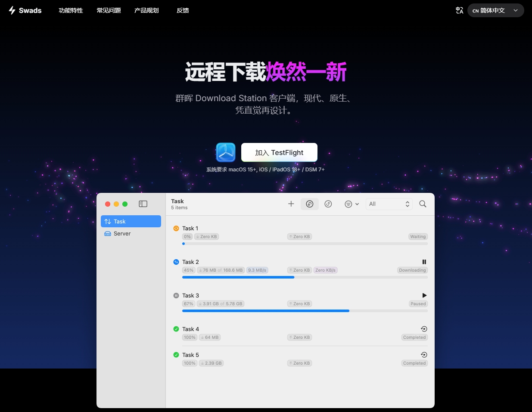The height and width of the screenshot is (412, 532).
Task: Open the 常见问题 menu item
Action: pyautogui.click(x=109, y=10)
